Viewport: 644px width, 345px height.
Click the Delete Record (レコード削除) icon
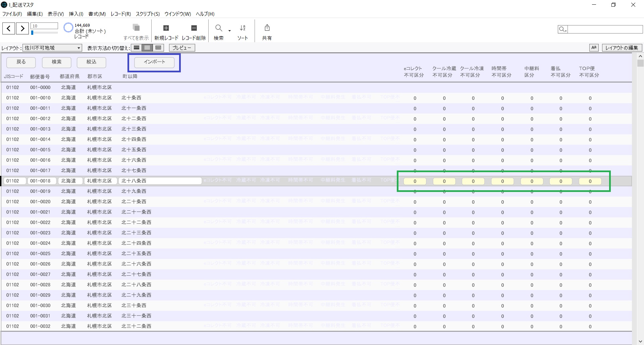click(194, 28)
